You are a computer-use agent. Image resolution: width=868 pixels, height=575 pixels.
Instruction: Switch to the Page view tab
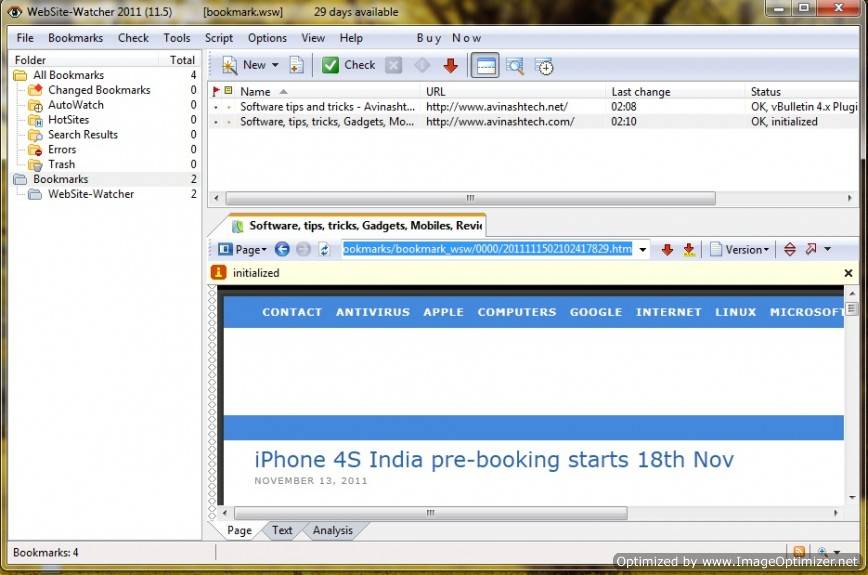click(239, 530)
